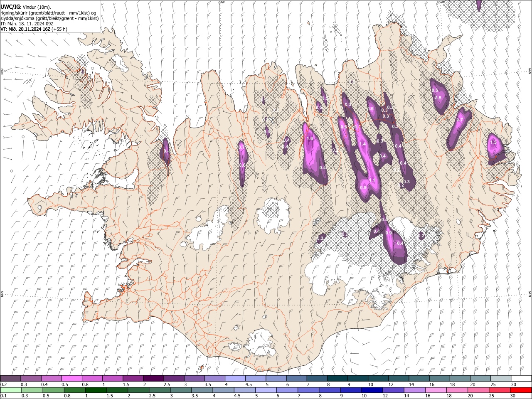Click the bright pink 0.5 swatch in the snow legend
Viewport: 532px width, 399px height.
(71, 379)
